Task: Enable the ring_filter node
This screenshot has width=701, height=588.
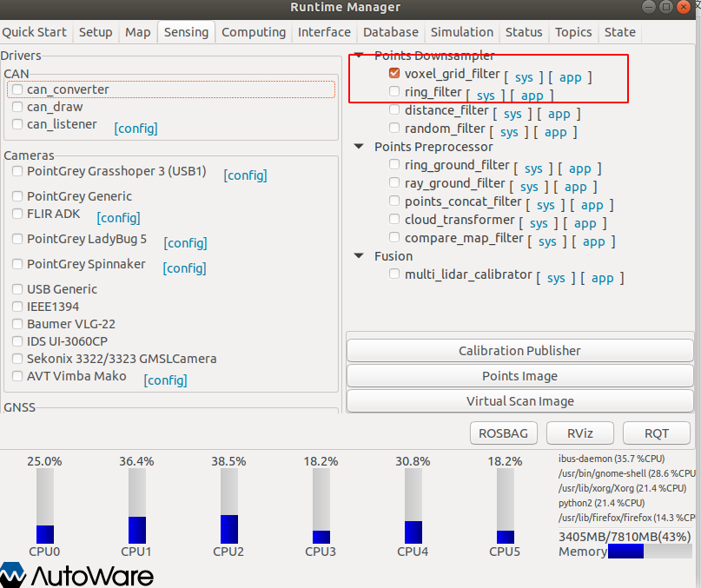Action: click(394, 91)
